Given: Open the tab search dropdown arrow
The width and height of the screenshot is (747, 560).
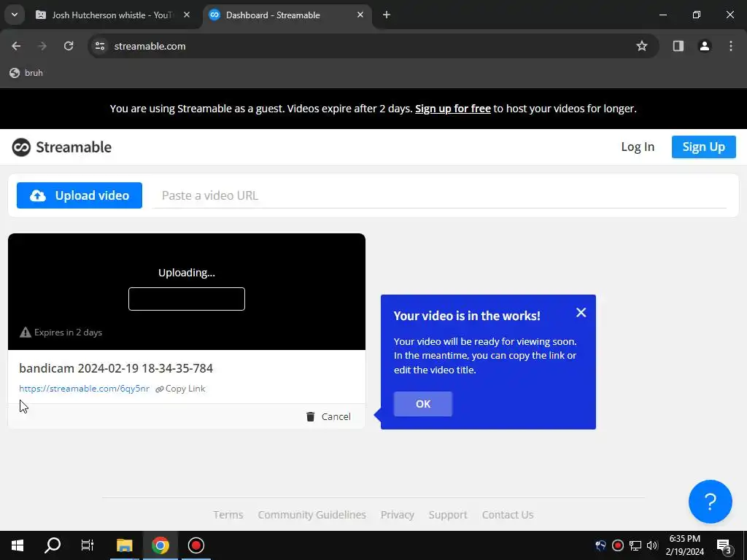Looking at the screenshot, I should click(15, 15).
